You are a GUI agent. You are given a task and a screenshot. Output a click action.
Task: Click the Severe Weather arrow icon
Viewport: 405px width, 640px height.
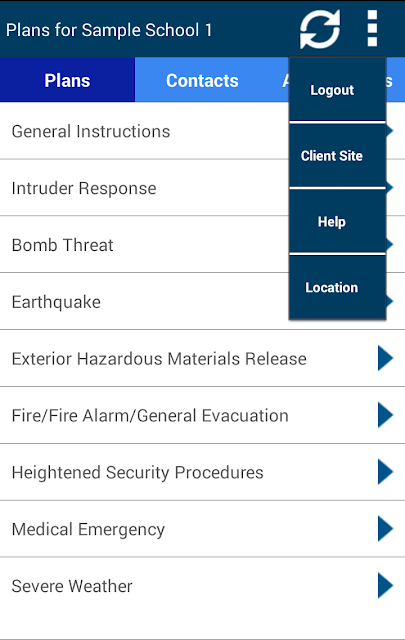[x=385, y=585]
